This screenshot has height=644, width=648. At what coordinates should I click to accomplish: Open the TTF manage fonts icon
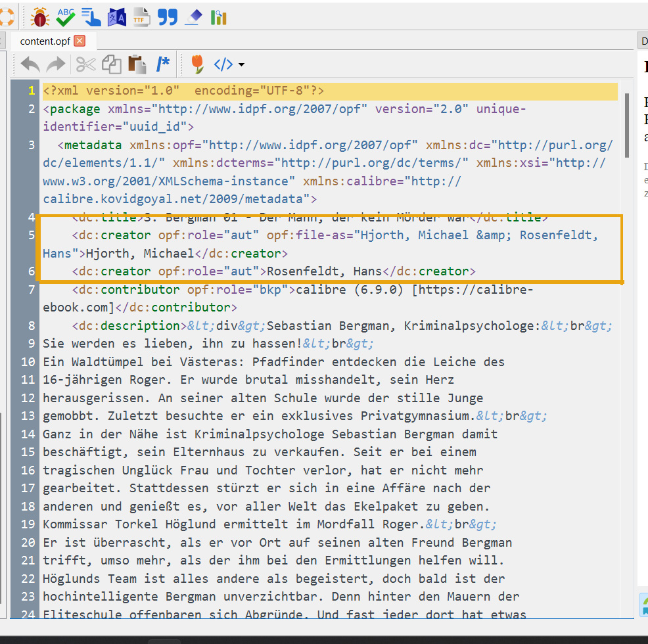tap(142, 17)
